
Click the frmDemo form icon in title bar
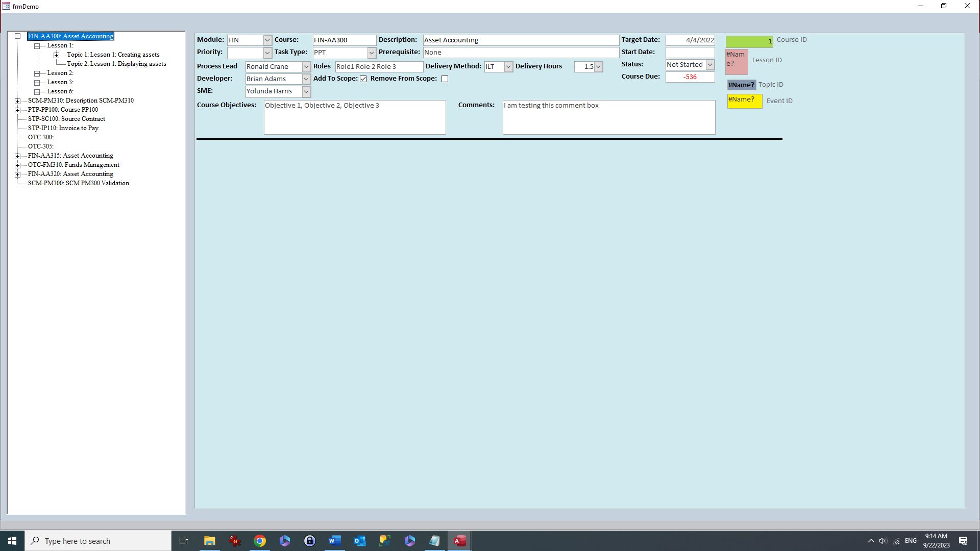(6, 6)
